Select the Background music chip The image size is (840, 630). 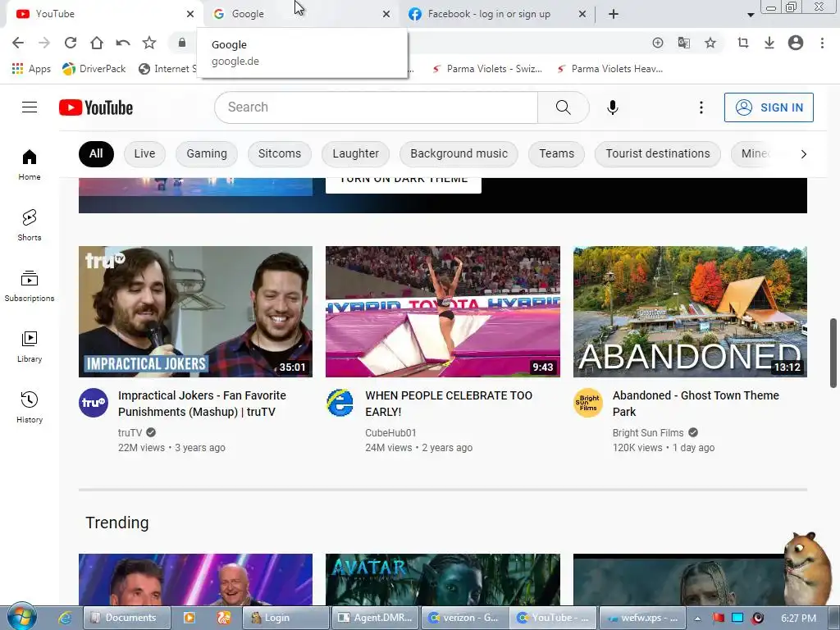459,153
